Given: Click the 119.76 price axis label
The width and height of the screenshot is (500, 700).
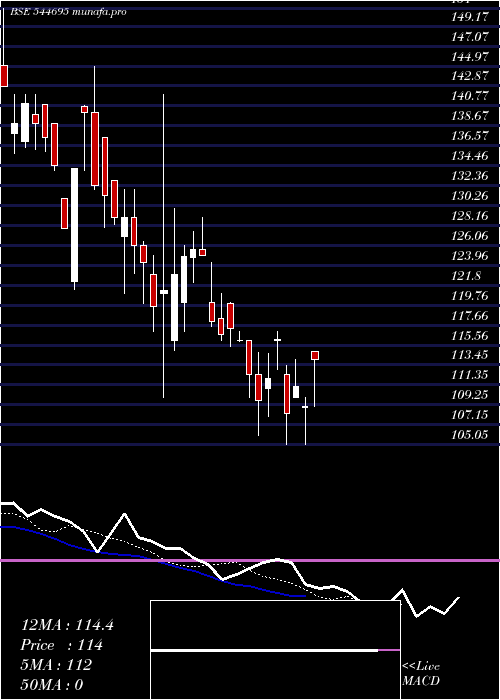Looking at the screenshot, I should point(470,296).
